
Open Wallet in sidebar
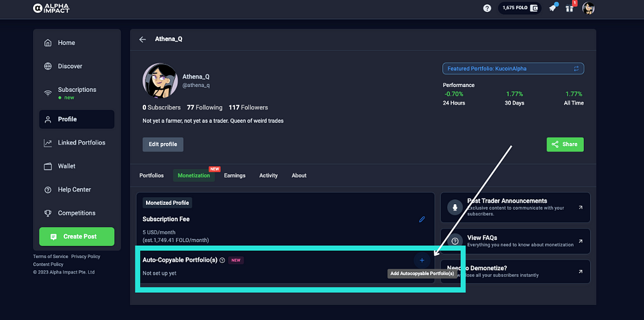77,166
